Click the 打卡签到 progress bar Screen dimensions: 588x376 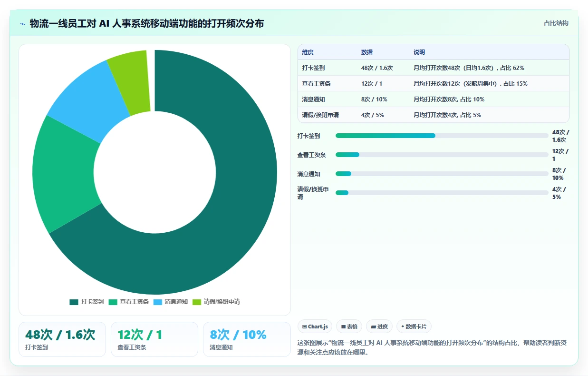tap(442, 136)
